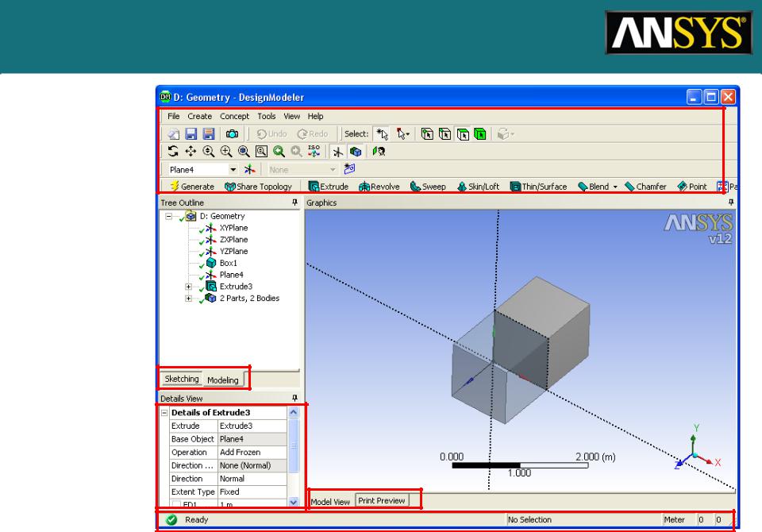
Task: Toggle the Edges selection filter
Action: [x=444, y=133]
